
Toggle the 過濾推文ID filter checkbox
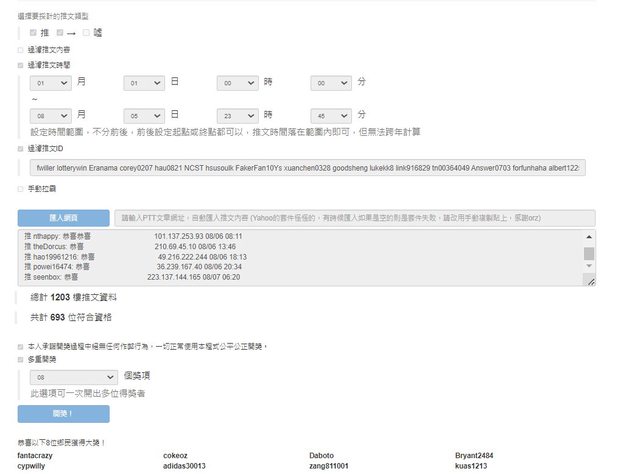pos(19,148)
